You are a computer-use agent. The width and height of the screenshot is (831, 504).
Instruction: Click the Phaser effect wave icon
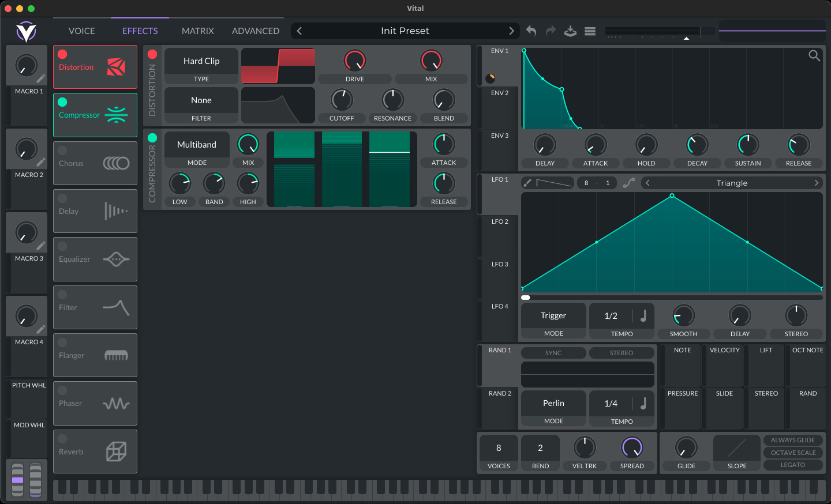click(x=116, y=403)
